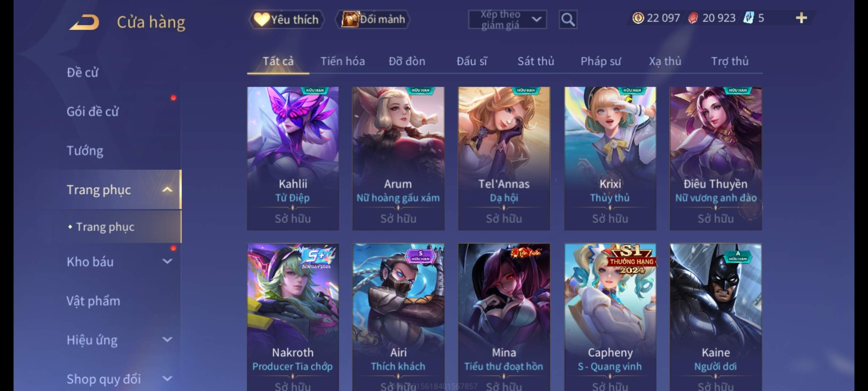Screen dimensions: 868x391
Task: Switch to the Sát thủ tab
Action: tap(536, 61)
